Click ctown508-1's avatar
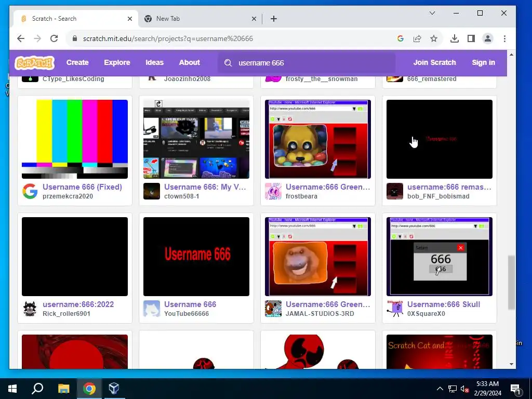Viewport: 532px width, 399px height. (151, 191)
